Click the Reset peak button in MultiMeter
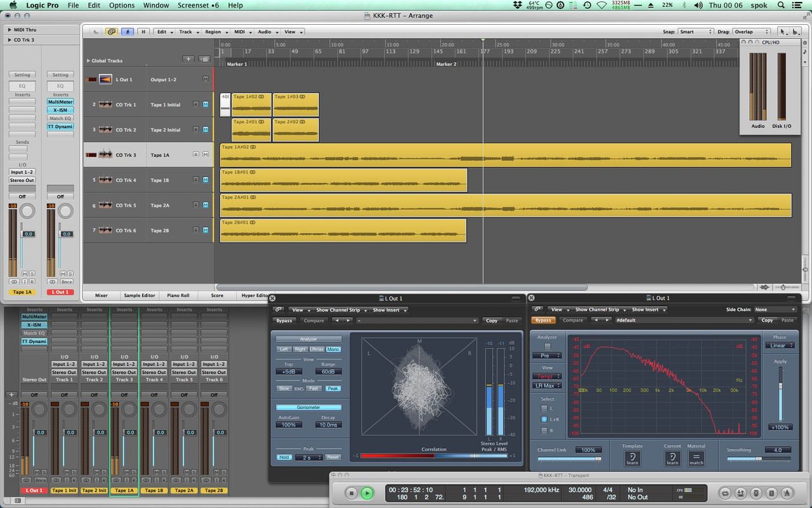This screenshot has height=508, width=812. pos(333,457)
